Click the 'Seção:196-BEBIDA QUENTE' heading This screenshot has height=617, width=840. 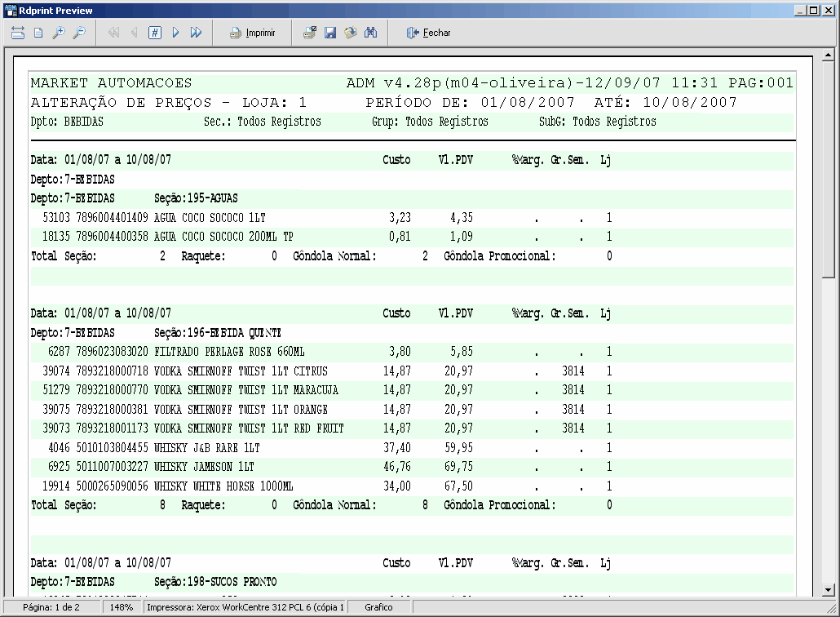tap(218, 333)
